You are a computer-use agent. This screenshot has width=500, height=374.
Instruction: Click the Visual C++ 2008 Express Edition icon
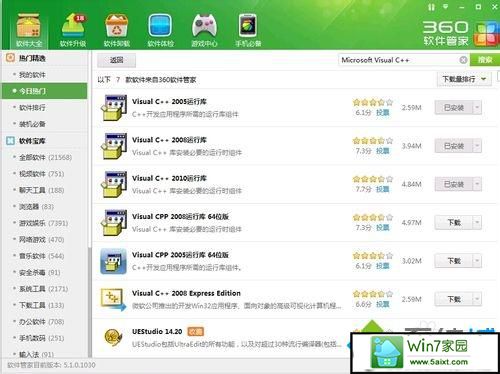(114, 299)
